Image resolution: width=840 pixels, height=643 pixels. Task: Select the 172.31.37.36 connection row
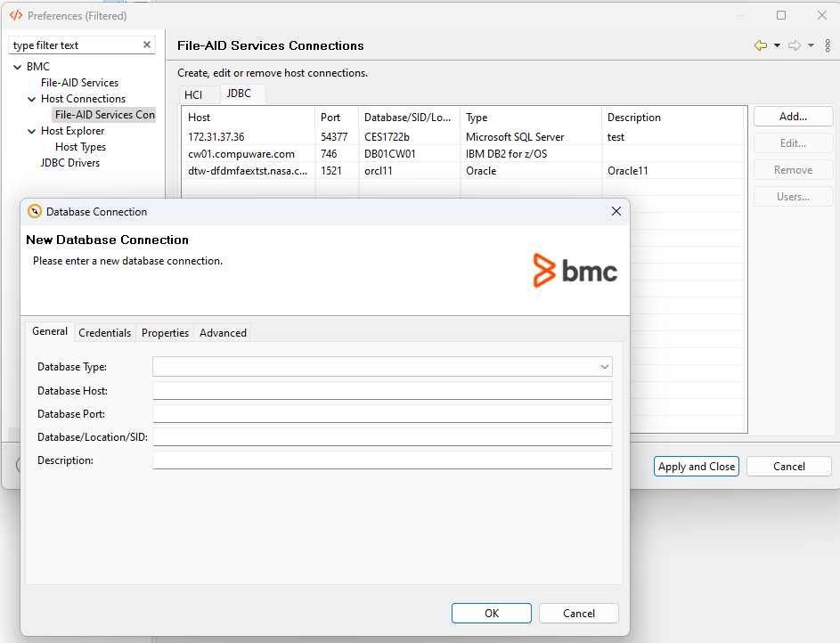(464, 137)
